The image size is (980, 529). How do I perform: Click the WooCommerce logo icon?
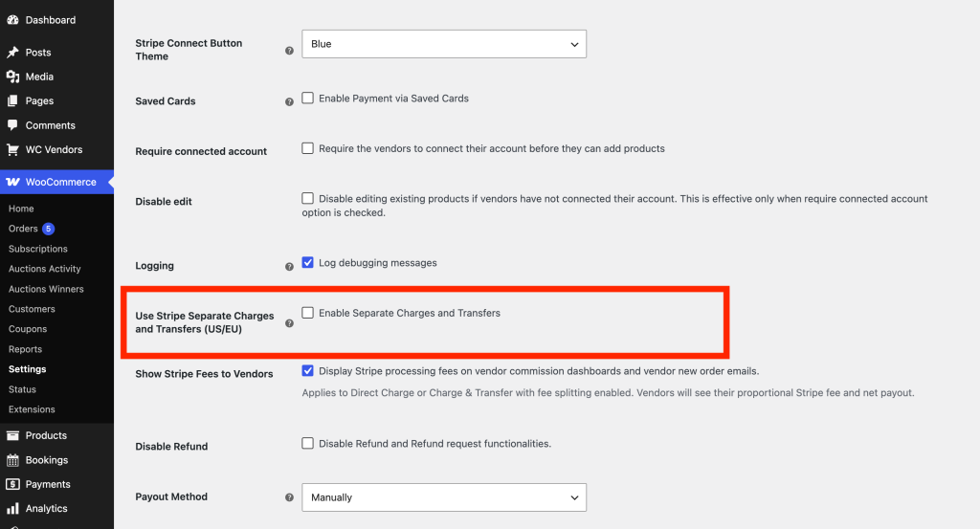tap(12, 182)
